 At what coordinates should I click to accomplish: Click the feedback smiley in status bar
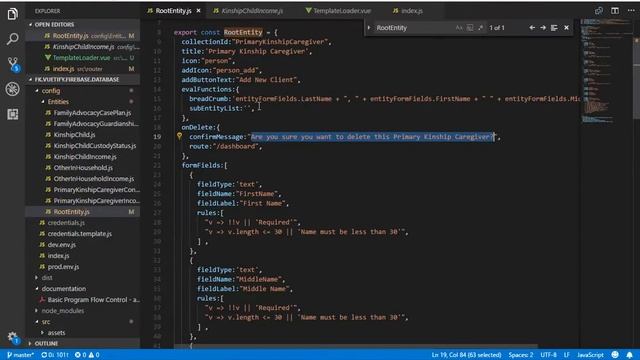tap(615, 355)
